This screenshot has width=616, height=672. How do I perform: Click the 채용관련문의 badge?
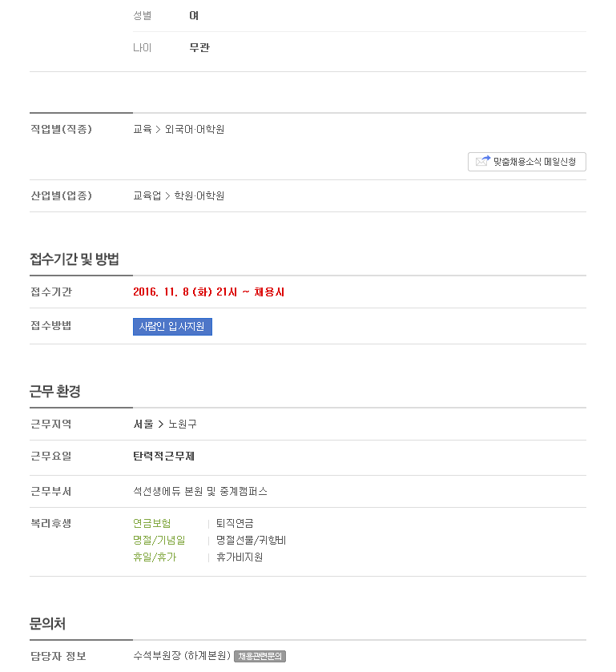point(260,656)
